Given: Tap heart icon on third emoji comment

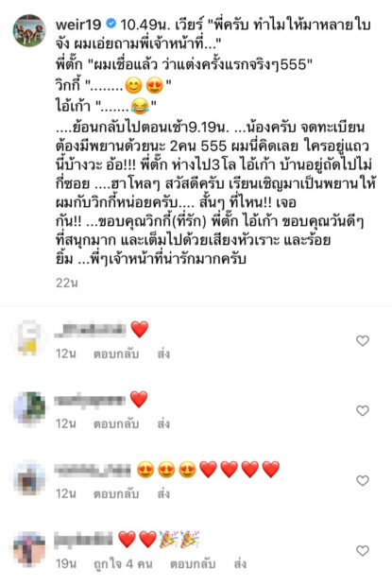Looking at the screenshot, I should click(x=363, y=480).
